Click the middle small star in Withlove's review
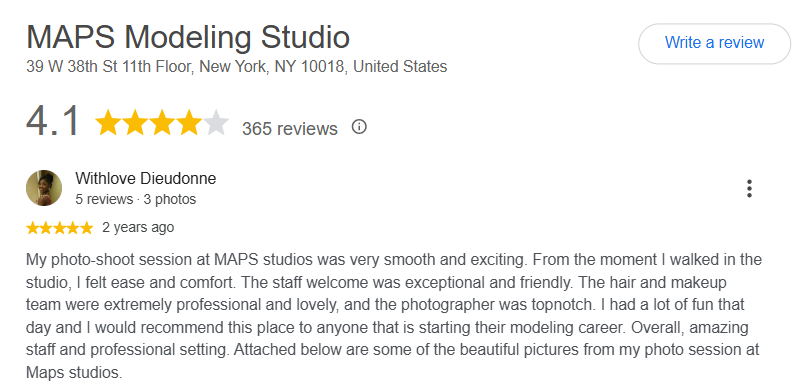 point(59,228)
